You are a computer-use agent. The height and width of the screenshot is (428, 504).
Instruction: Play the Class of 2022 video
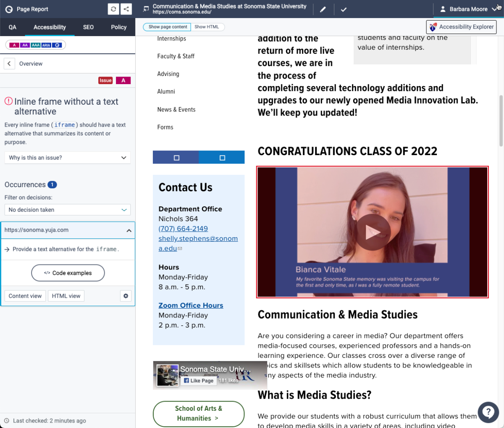pyautogui.click(x=372, y=232)
